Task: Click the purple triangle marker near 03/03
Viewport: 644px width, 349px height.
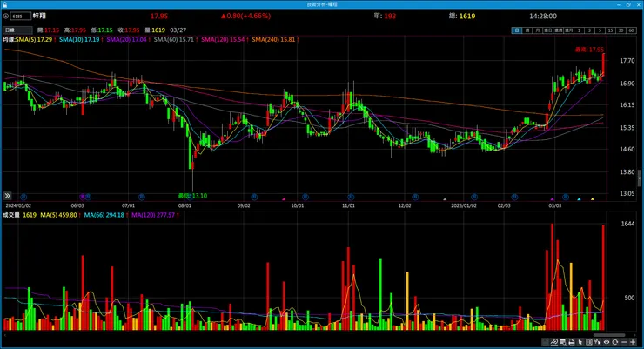Action: (552, 199)
